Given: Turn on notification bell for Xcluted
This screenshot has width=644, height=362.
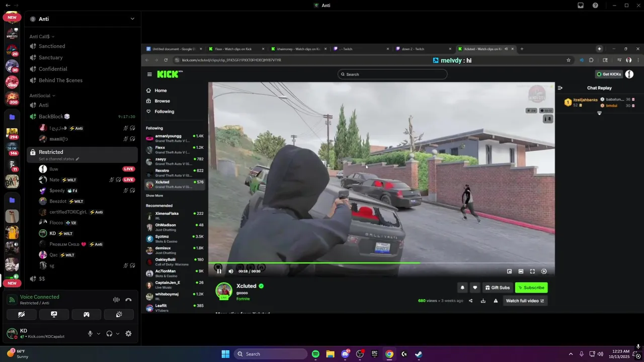Looking at the screenshot, I should click(462, 288).
